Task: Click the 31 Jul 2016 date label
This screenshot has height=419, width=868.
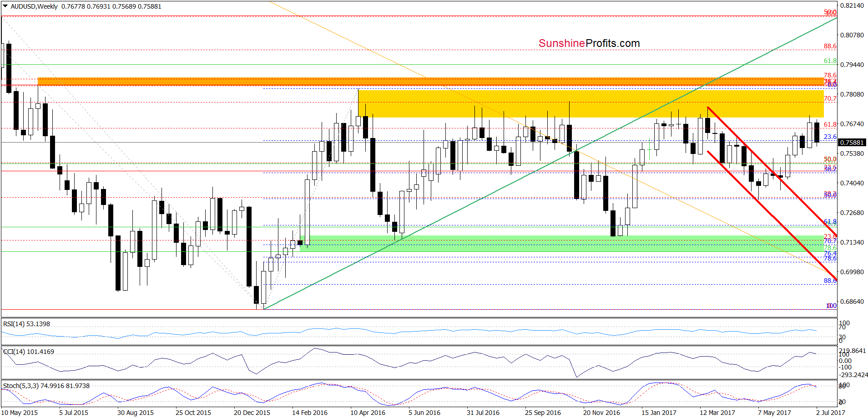Action: pos(483,413)
